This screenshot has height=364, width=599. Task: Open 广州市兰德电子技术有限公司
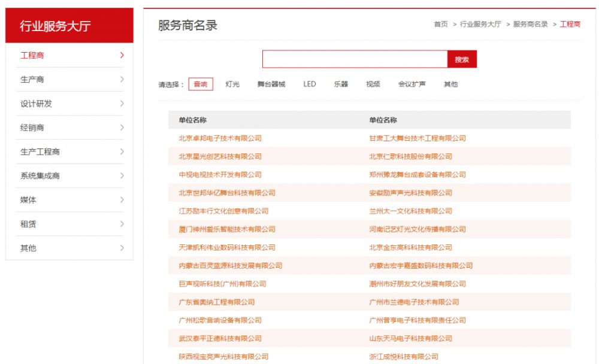click(x=414, y=302)
